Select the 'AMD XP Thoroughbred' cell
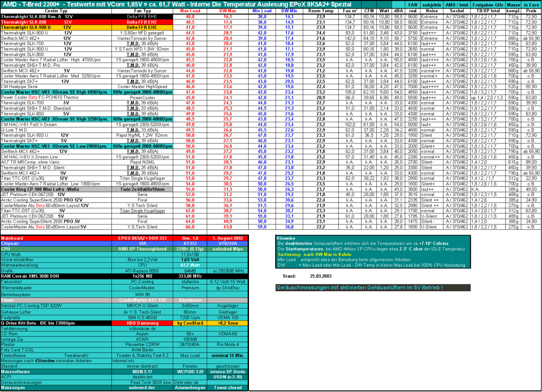 pyautogui.click(x=142, y=249)
